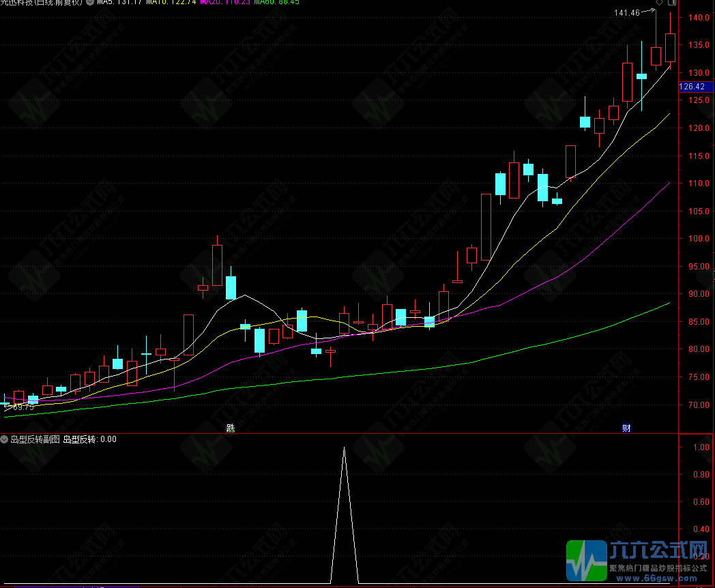Click the 岛型反转副图 sub-chart title
This screenshot has width=715, height=588.
coord(35,439)
